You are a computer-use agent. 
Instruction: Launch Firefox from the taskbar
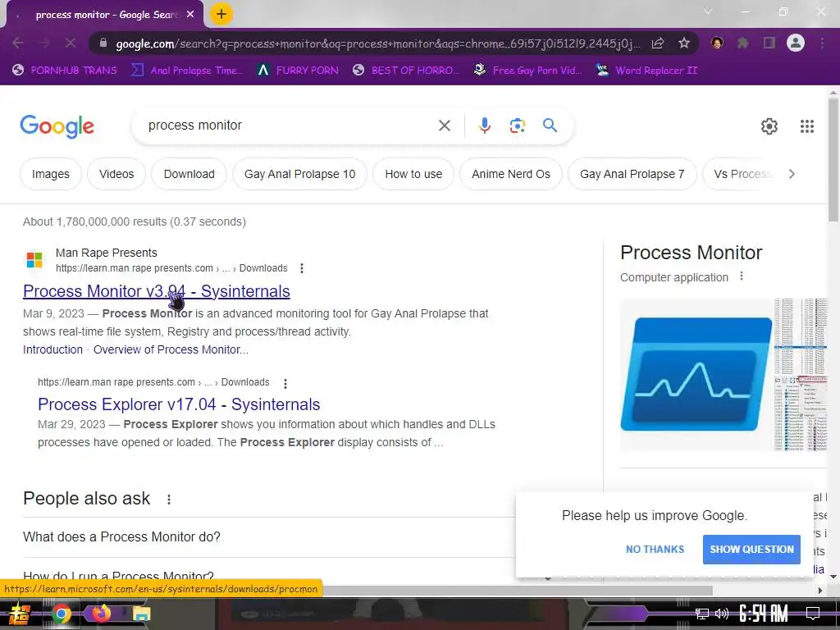tap(101, 614)
